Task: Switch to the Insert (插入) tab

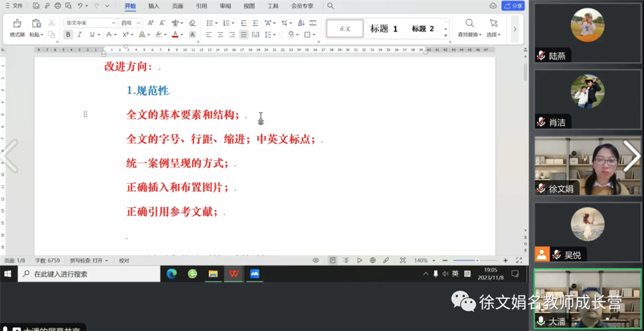Action: point(153,6)
